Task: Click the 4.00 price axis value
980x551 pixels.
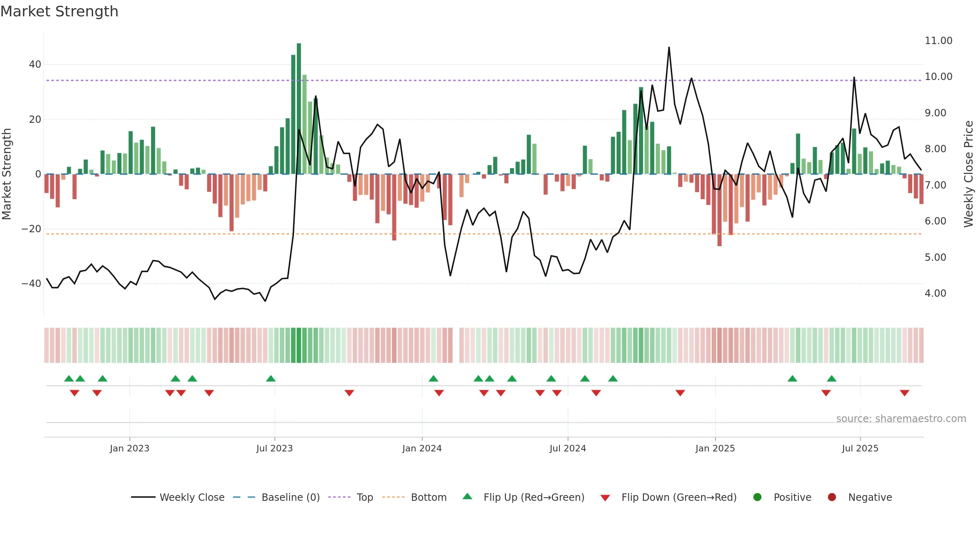Action: click(x=935, y=293)
